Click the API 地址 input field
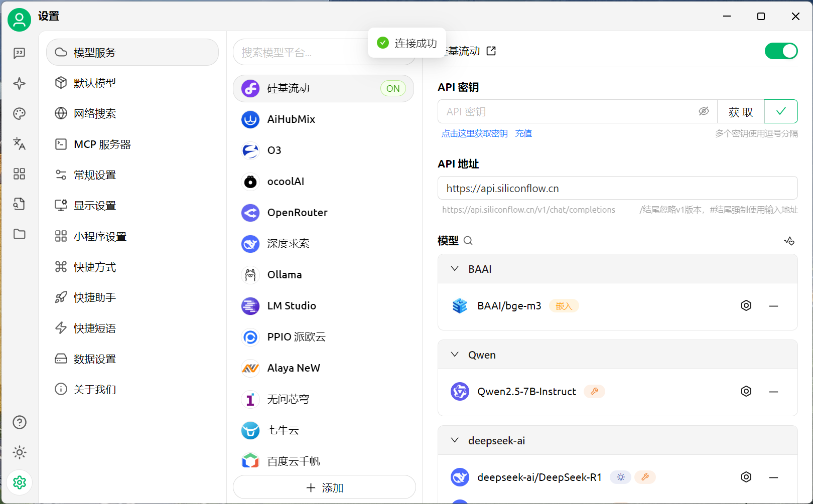813x504 pixels. pyautogui.click(x=617, y=188)
